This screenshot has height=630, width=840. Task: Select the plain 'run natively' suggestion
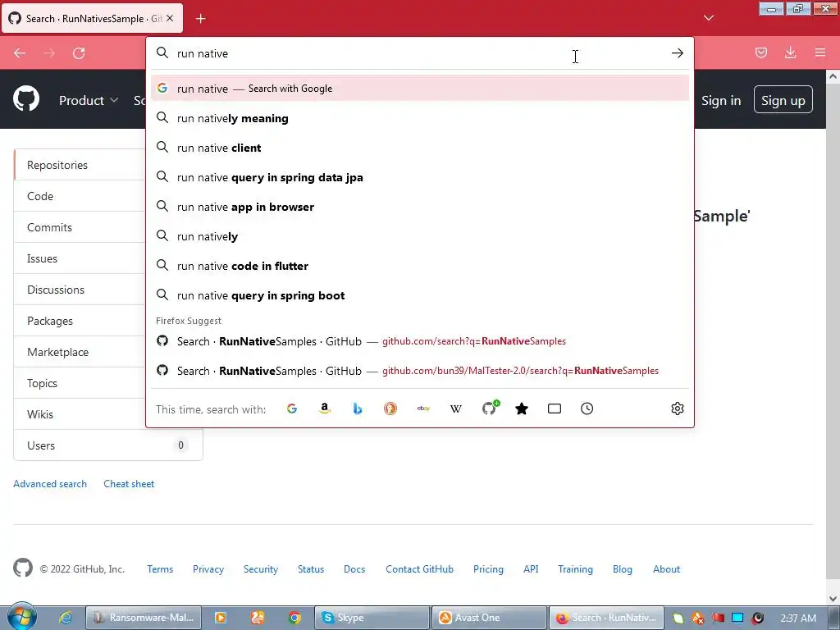click(420, 236)
